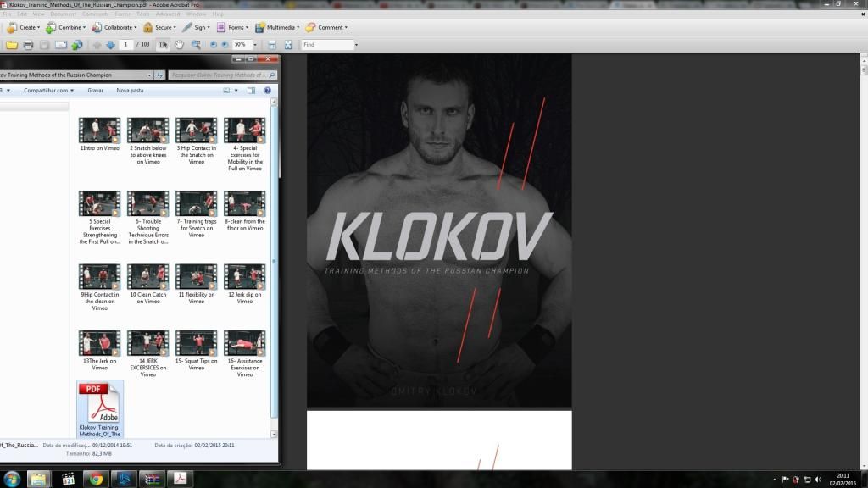The image size is (868, 488).
Task: Open the Multimedia dropdown
Action: pyautogui.click(x=277, y=27)
